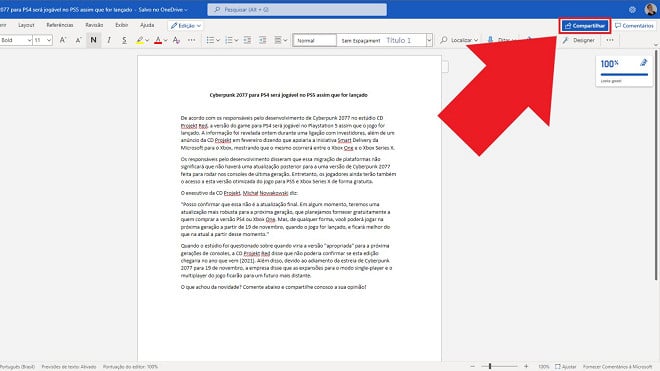The width and height of the screenshot is (660, 371).
Task: Click the clear formatting icon
Action: coord(176,40)
